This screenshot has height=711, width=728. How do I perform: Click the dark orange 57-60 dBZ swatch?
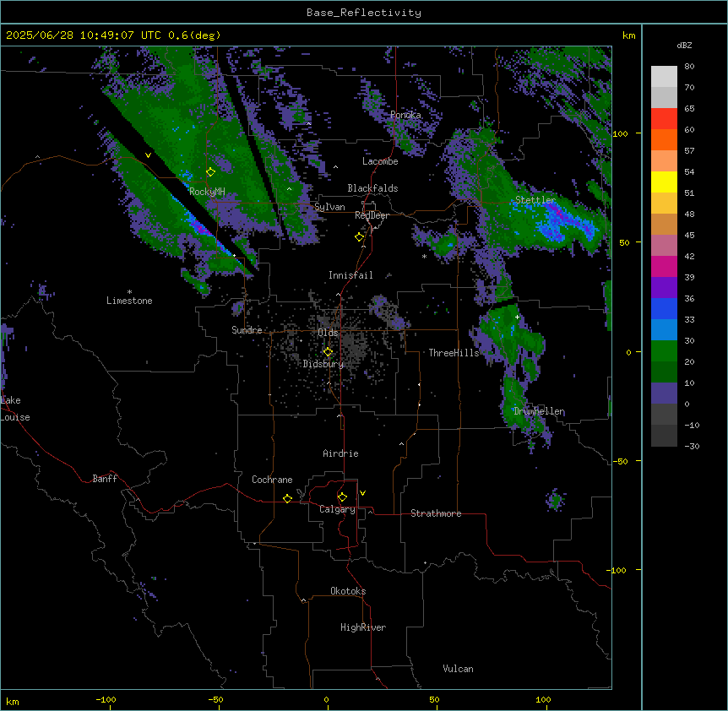click(x=664, y=140)
